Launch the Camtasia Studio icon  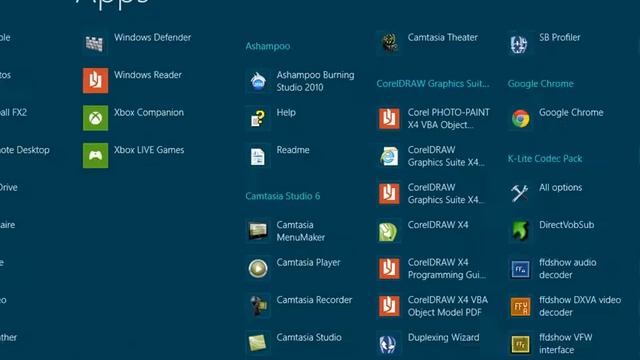(258, 343)
